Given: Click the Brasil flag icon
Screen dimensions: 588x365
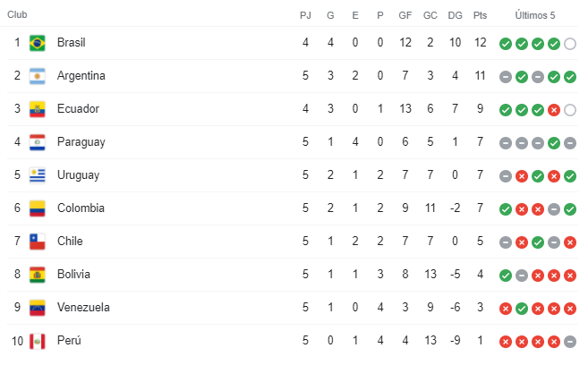Looking at the screenshot, I should pyautogui.click(x=38, y=43).
